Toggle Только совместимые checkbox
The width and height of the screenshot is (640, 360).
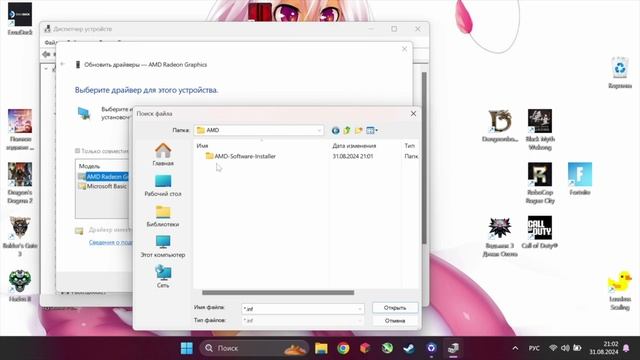[78, 151]
